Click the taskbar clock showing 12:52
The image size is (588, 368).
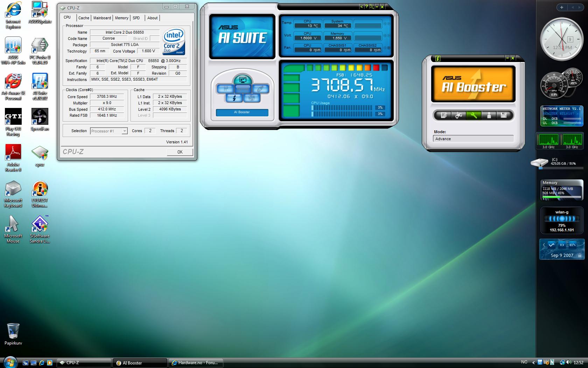point(578,362)
